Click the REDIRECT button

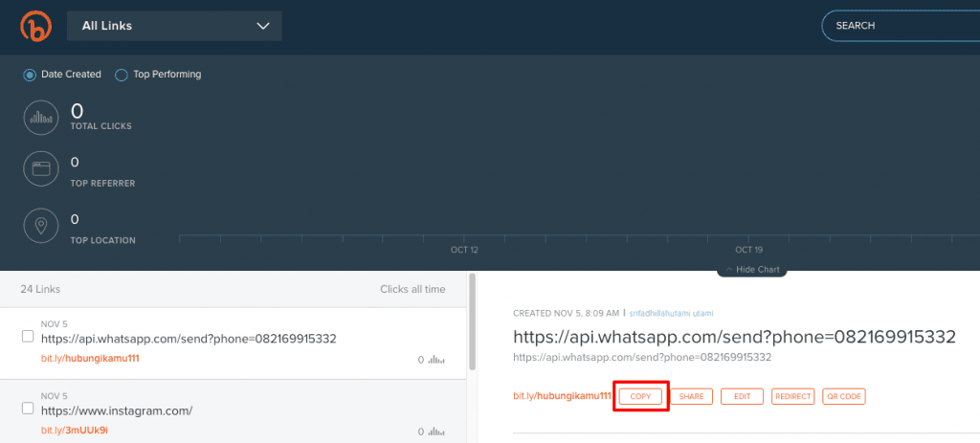point(792,396)
